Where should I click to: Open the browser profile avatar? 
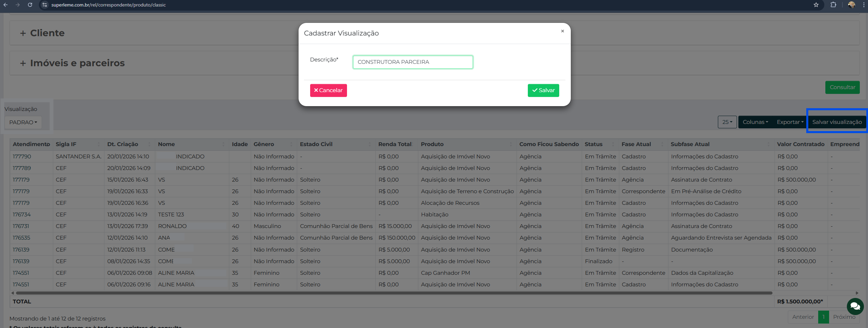pos(851,5)
